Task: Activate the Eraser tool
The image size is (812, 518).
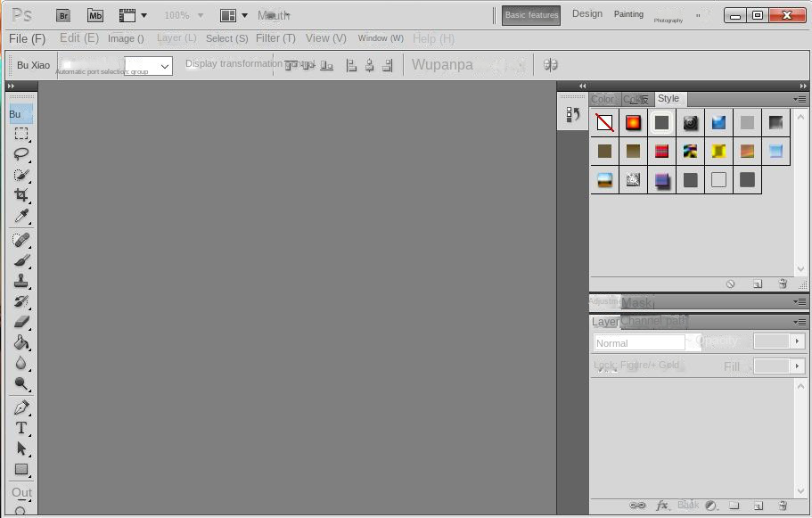Action: coord(21,322)
